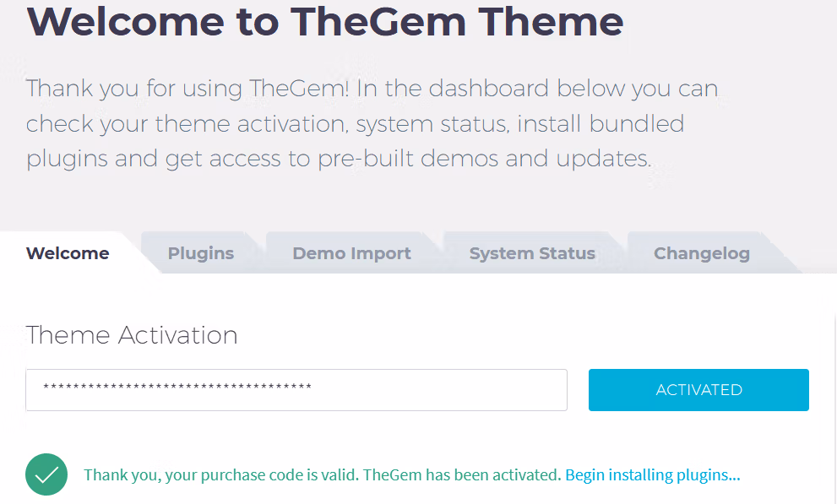
Task: Click inside the purchase code field
Action: [x=296, y=389]
